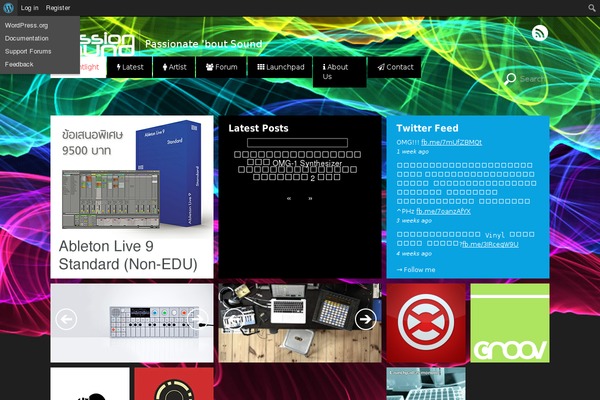The image size is (600, 400).
Task: Open the green Groov tile
Action: click(510, 323)
